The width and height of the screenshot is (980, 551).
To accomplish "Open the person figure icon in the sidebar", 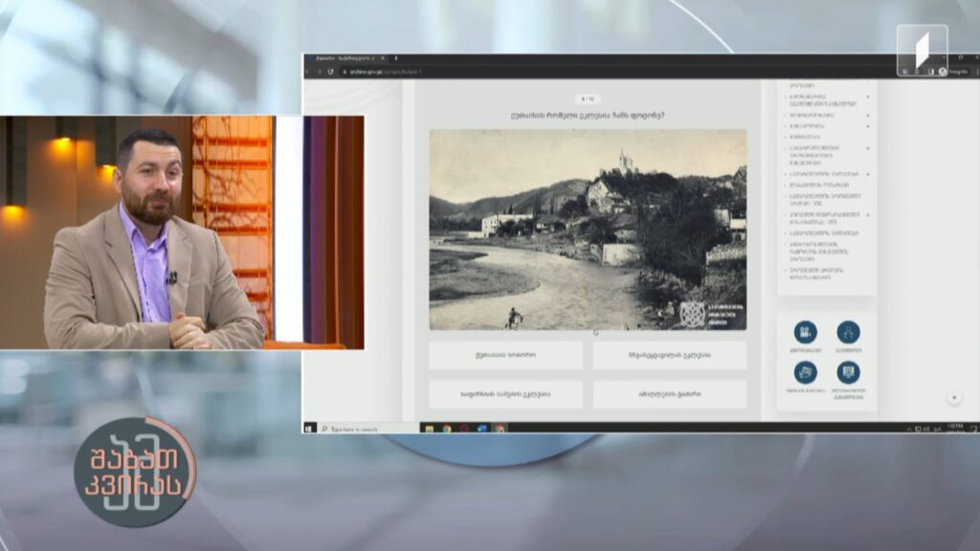I will [x=848, y=332].
